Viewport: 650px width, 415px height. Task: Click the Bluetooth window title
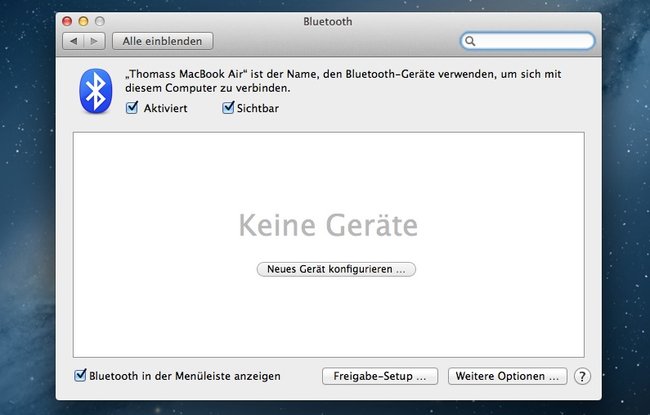[327, 22]
